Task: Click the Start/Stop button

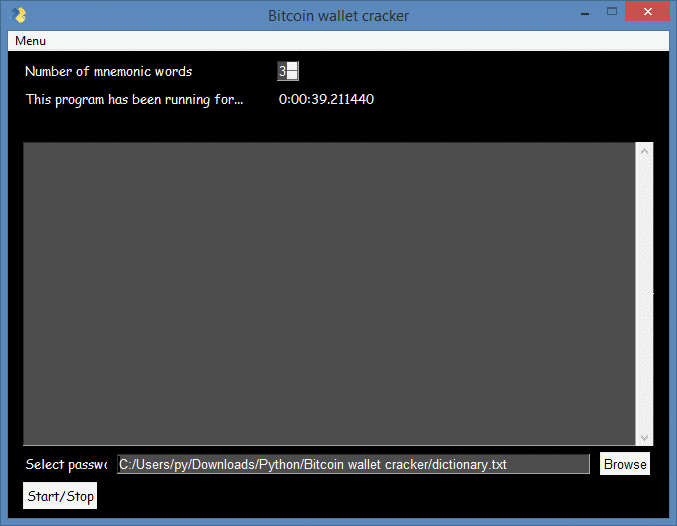Action: [x=60, y=496]
